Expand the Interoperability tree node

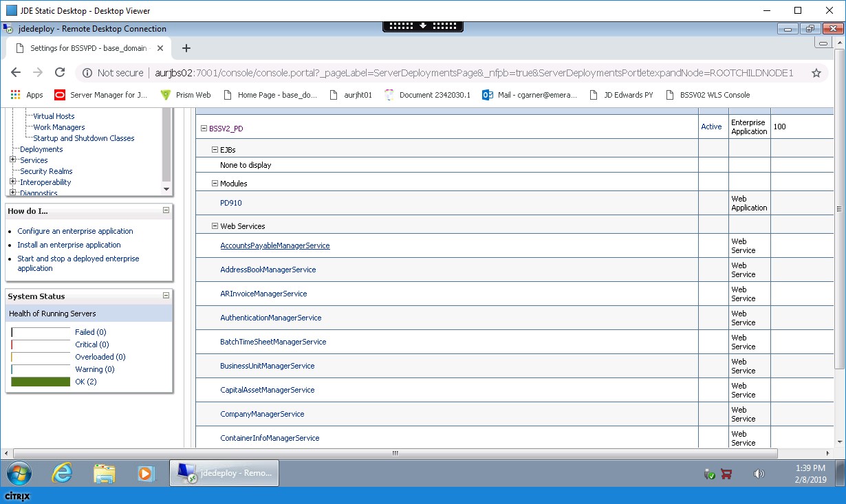13,182
